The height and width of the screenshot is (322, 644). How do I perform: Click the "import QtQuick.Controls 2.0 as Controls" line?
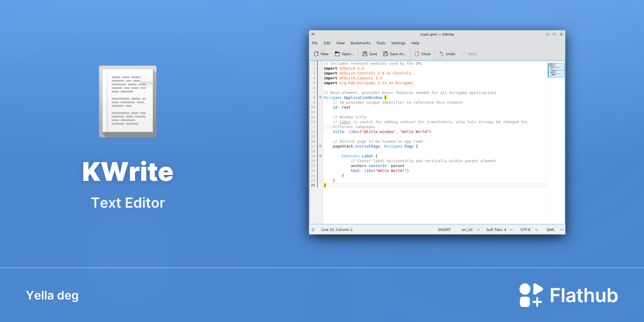click(x=368, y=73)
